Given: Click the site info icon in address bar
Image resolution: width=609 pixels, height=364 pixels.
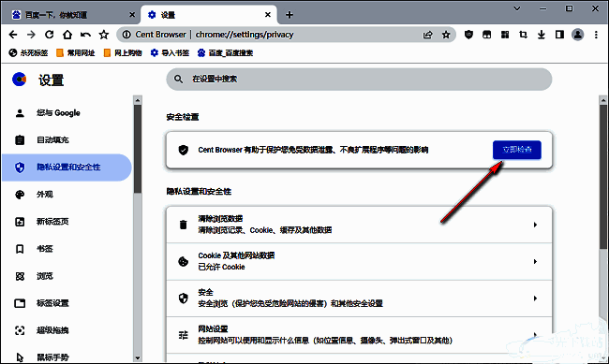Looking at the screenshot, I should coord(126,35).
